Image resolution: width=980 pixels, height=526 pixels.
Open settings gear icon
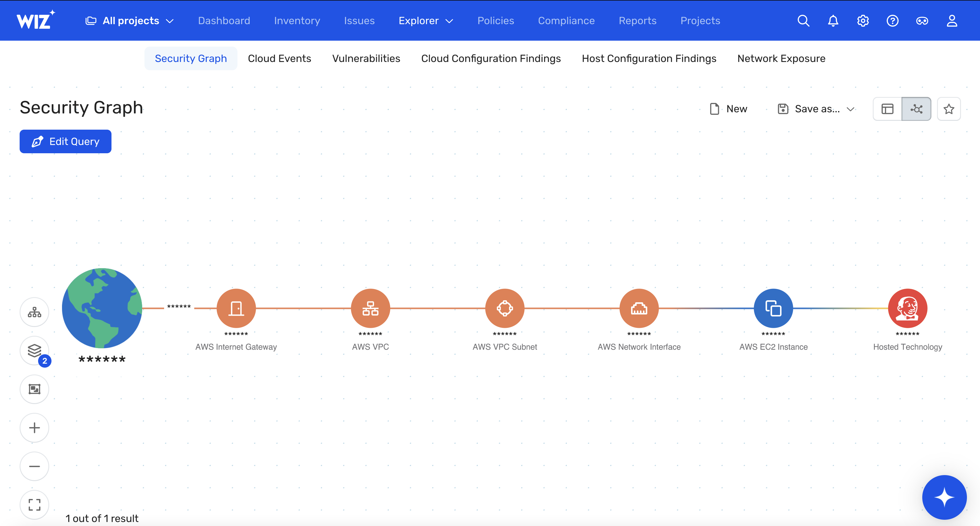(863, 20)
